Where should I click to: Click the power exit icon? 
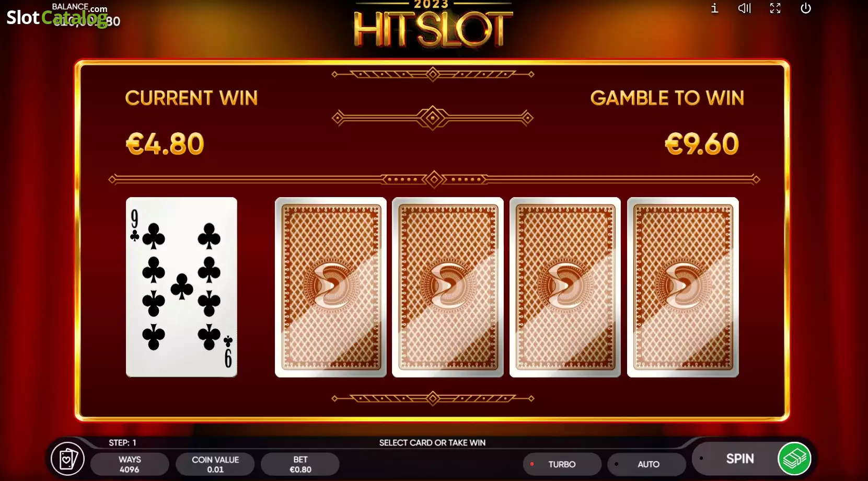point(805,8)
